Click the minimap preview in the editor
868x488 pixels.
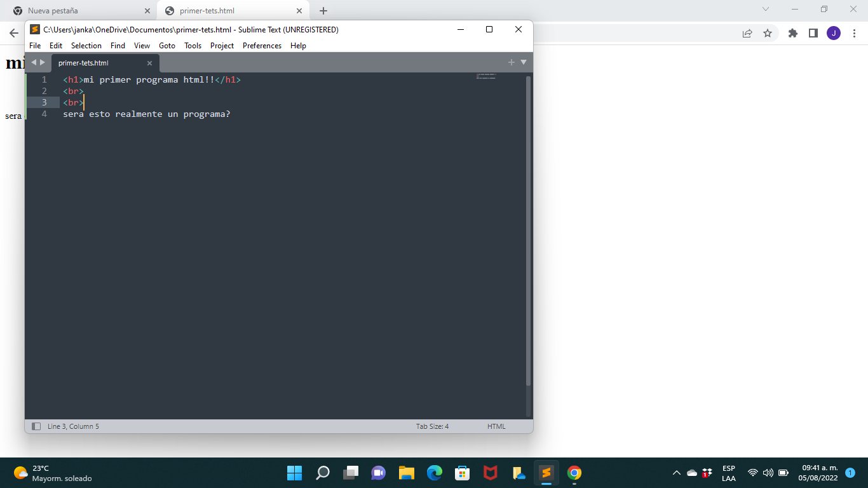(486, 76)
